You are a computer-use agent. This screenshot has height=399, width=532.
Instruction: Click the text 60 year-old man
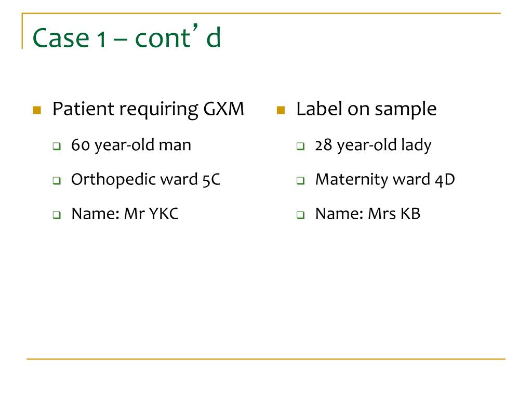[131, 145]
